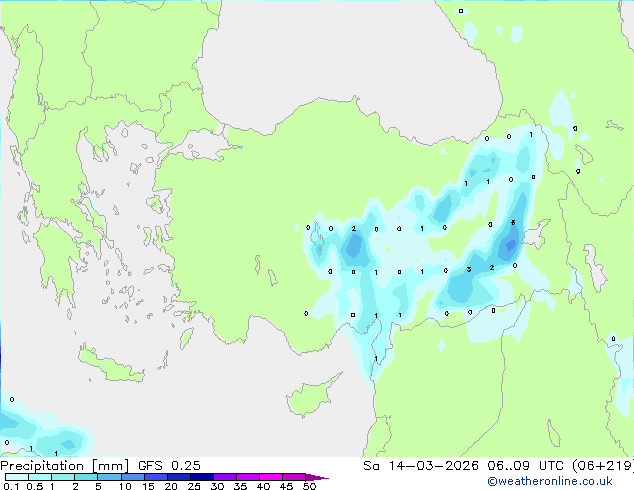Click the "30" legend scale label
634x490 pixels.
pyautogui.click(x=217, y=486)
